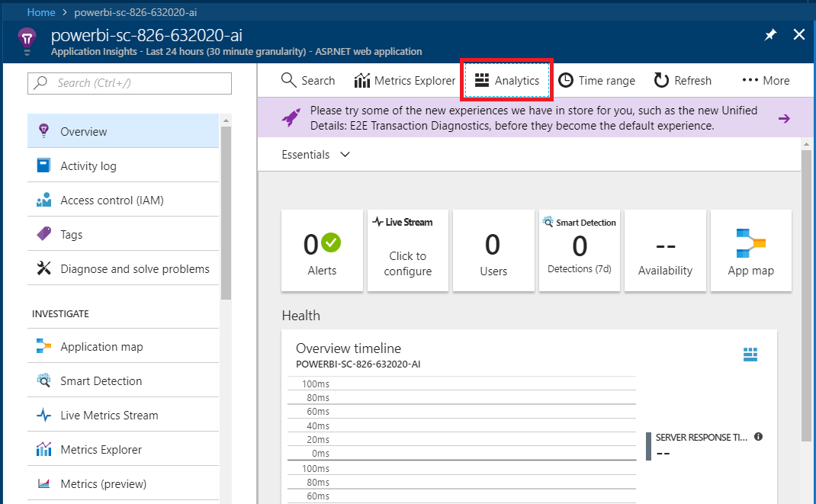The height and width of the screenshot is (504, 816).
Task: Pin this blade with the pin icon
Action: [x=770, y=35]
